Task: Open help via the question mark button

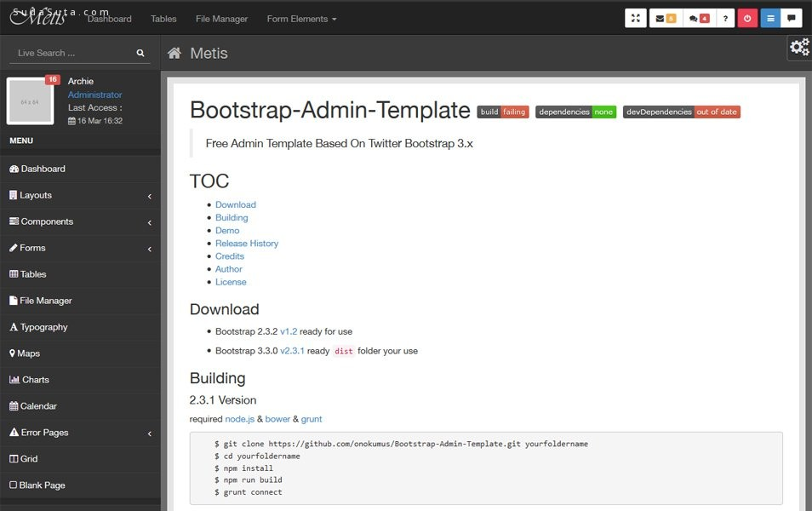Action: pyautogui.click(x=725, y=19)
